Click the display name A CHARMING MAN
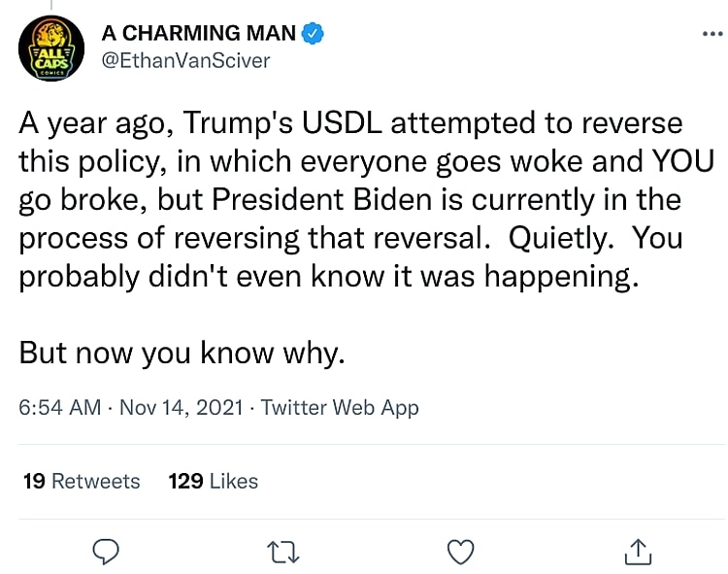The height and width of the screenshot is (574, 728). pyautogui.click(x=200, y=34)
